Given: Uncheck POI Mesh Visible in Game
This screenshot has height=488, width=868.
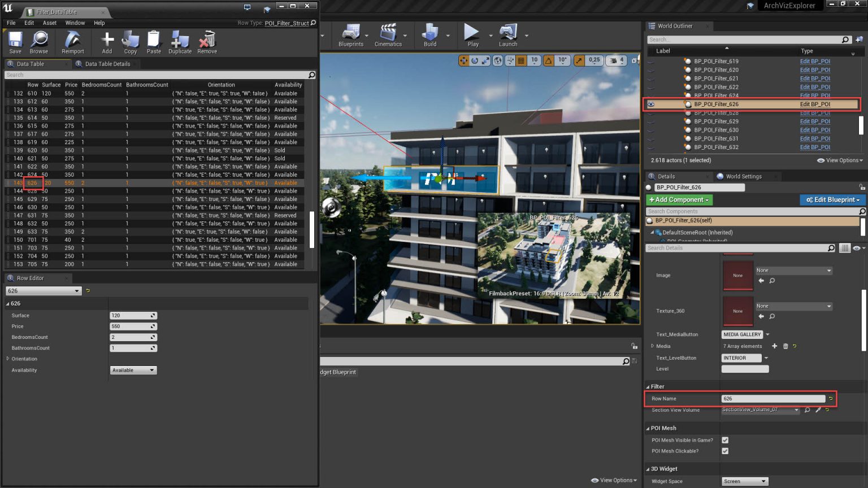Looking at the screenshot, I should [725, 440].
